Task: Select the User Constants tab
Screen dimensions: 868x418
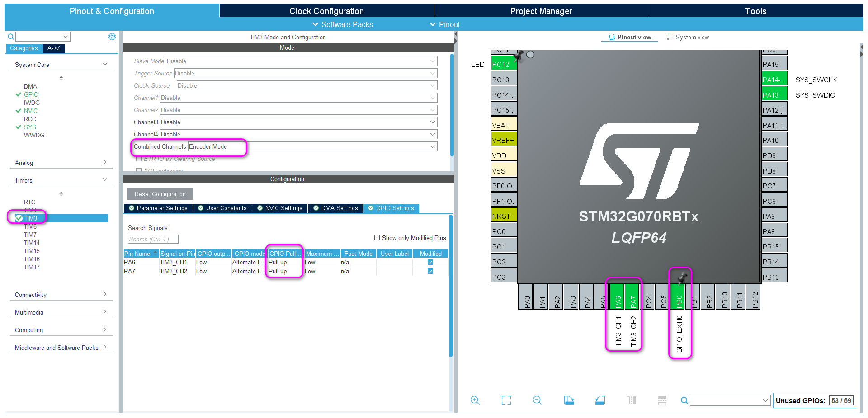Action: pos(222,208)
